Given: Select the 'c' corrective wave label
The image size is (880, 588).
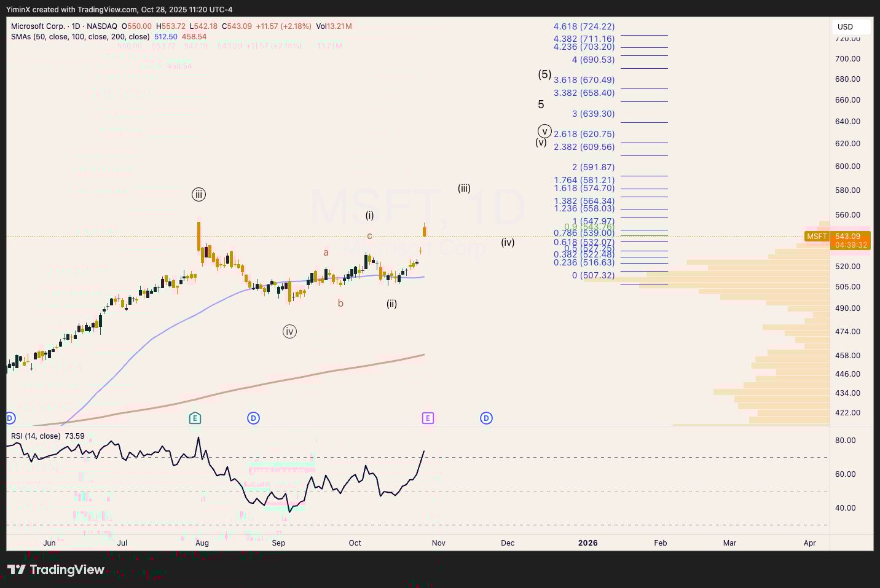Looking at the screenshot, I should tap(370, 236).
